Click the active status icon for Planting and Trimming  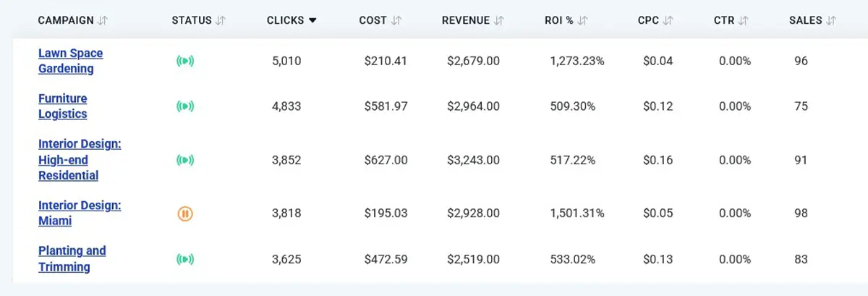(x=185, y=259)
